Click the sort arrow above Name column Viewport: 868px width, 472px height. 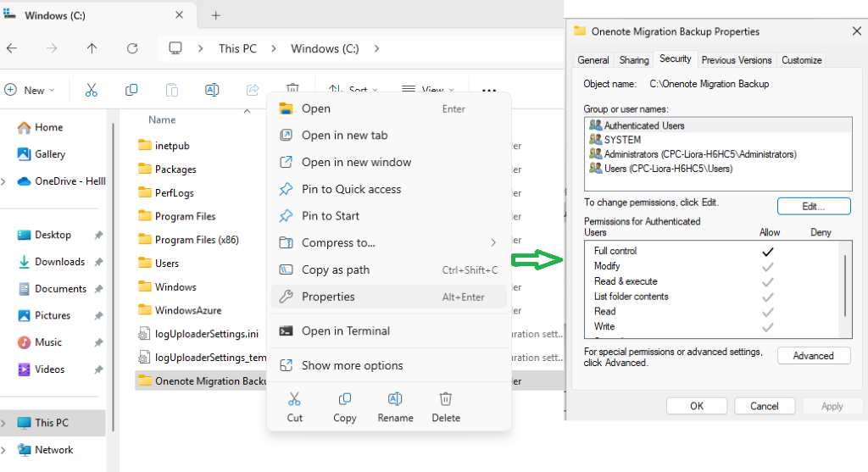click(x=247, y=111)
